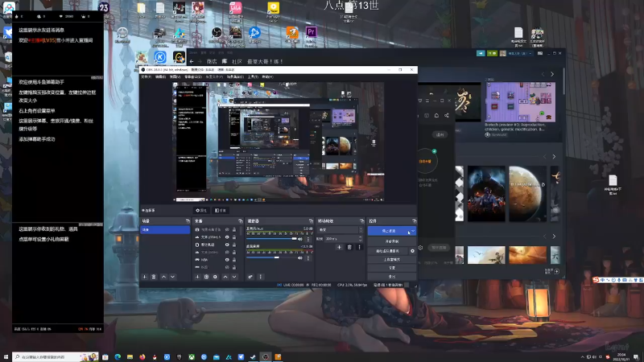The height and width of the screenshot is (362, 644).
Task: Open 桌面音频 channel options dots
Action: pyautogui.click(x=308, y=257)
